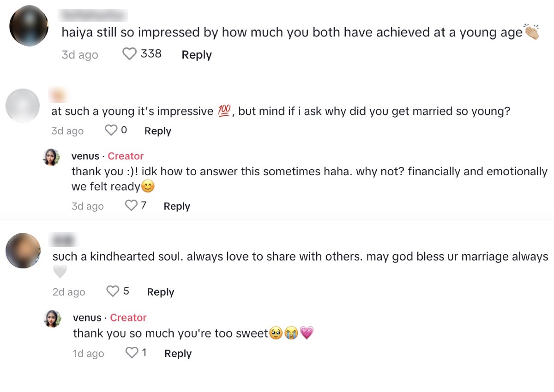Like the "haiya still so impressed" comment
This screenshot has width=554, height=392.
(130, 54)
